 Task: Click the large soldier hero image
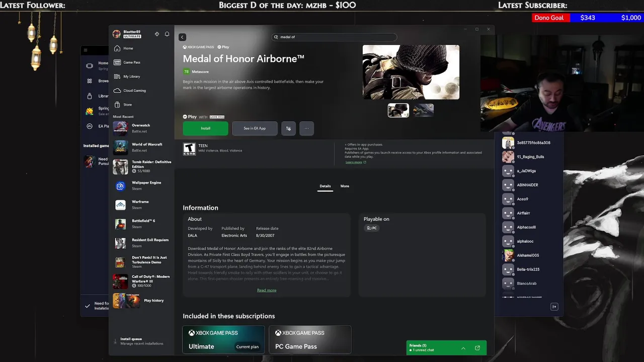tap(411, 72)
